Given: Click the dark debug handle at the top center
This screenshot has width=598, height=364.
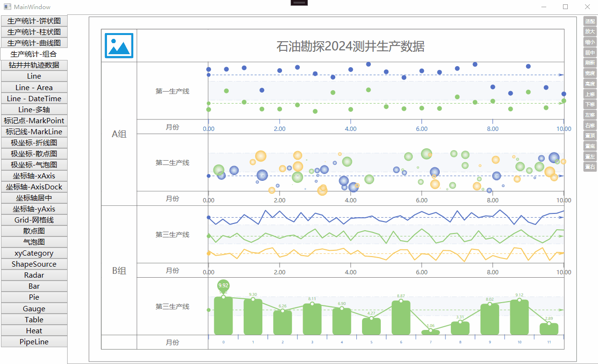Looking at the screenshot, I should click(x=299, y=2).
